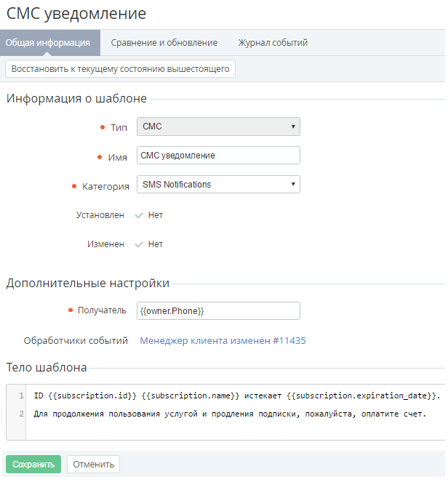The height and width of the screenshot is (482, 448).
Task: Focus the Получатель input field
Action: (218, 311)
